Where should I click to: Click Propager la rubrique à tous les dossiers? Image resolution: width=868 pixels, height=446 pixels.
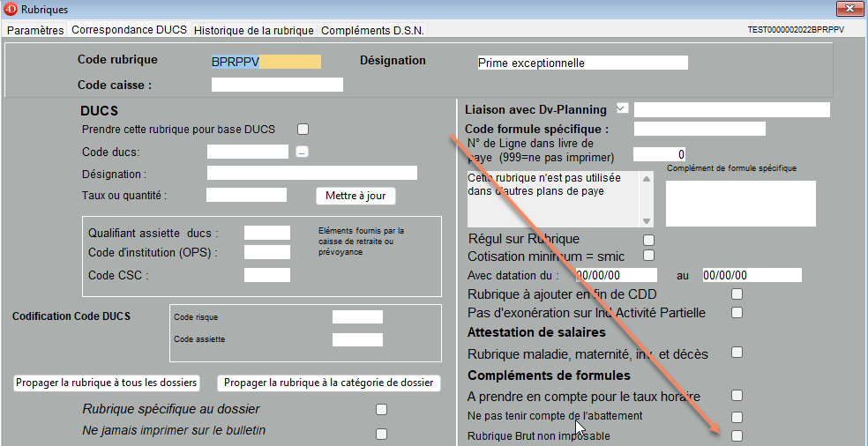point(106,383)
